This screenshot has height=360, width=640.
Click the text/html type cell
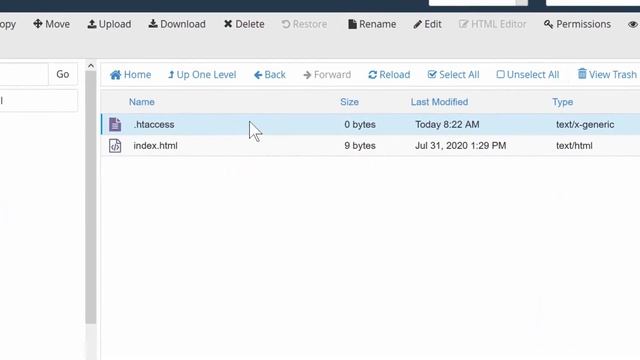pos(574,146)
